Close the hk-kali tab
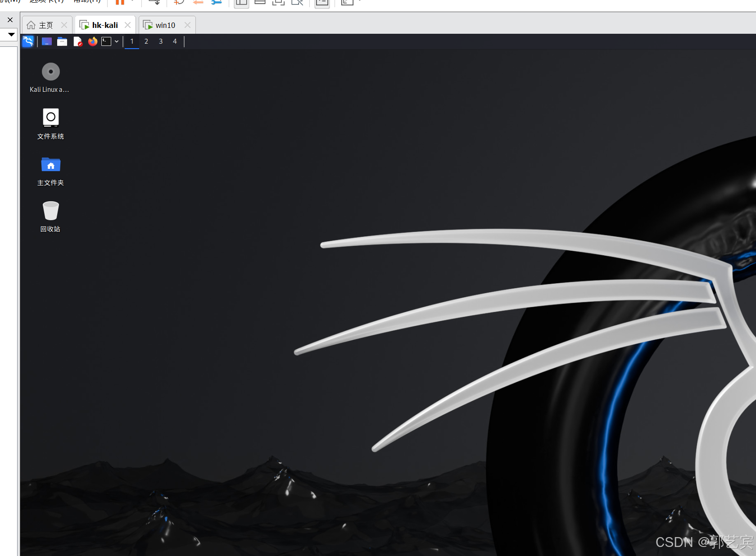The image size is (756, 556). click(128, 25)
